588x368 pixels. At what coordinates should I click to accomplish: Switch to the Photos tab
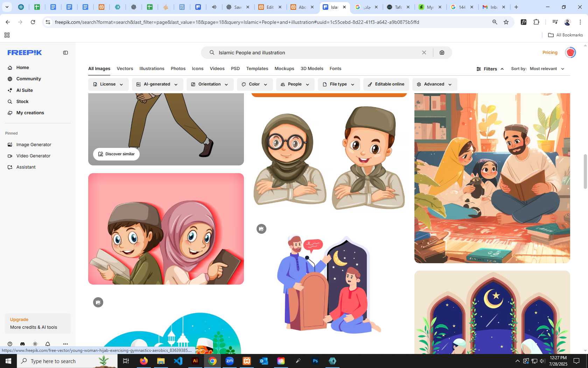click(x=178, y=69)
